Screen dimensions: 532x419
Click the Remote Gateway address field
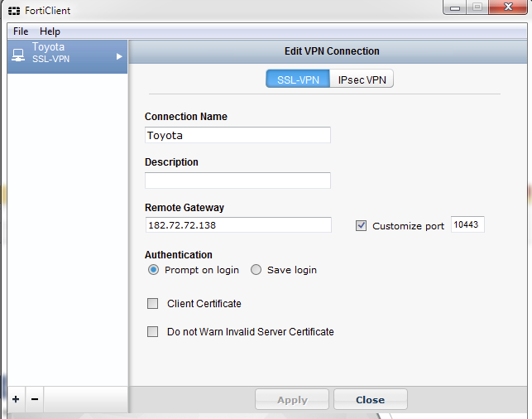(237, 225)
